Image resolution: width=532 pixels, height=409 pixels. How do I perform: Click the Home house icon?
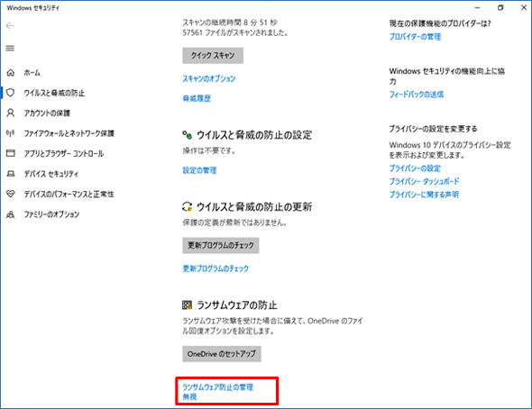coord(11,72)
